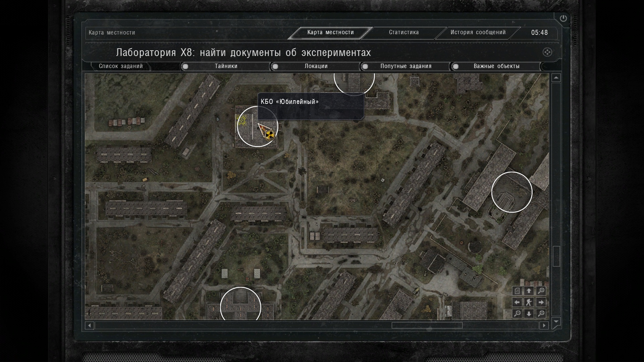The height and width of the screenshot is (362, 644).
Task: Pan the map up with the arrow button
Action: [x=529, y=291]
